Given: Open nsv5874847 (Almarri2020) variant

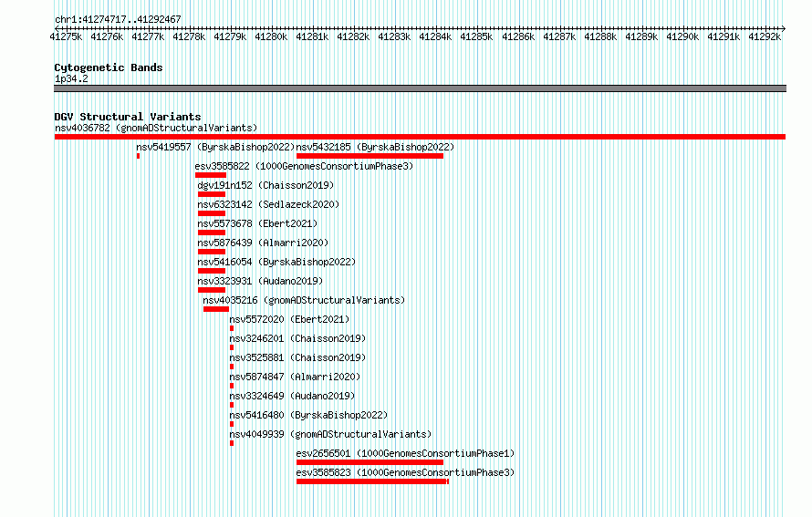Looking at the screenshot, I should coord(296,377).
